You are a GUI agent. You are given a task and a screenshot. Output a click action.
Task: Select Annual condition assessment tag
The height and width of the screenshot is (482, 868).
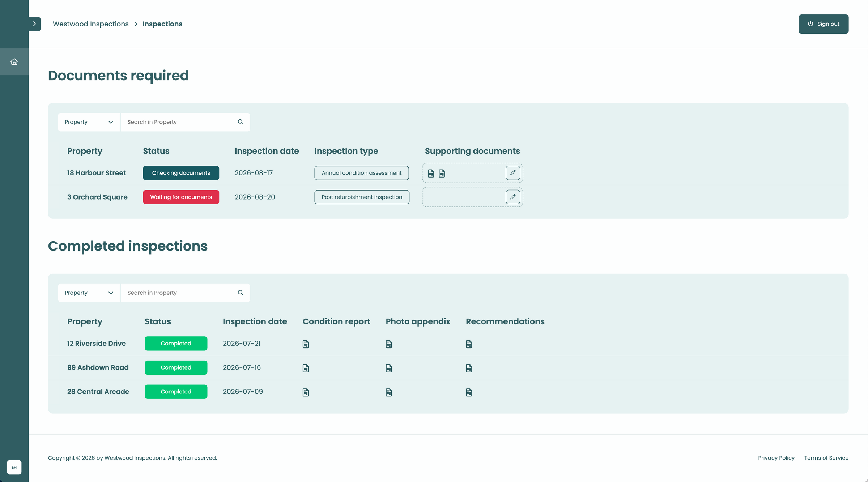coord(362,173)
